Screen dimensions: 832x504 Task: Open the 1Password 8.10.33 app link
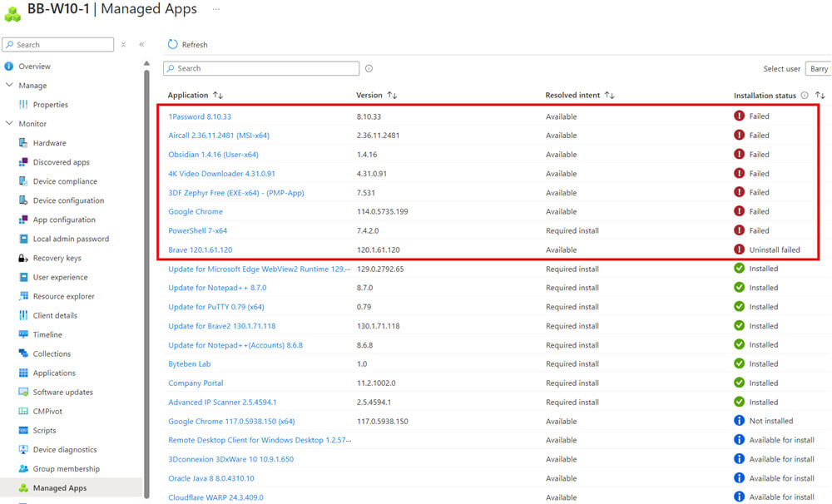(x=200, y=116)
